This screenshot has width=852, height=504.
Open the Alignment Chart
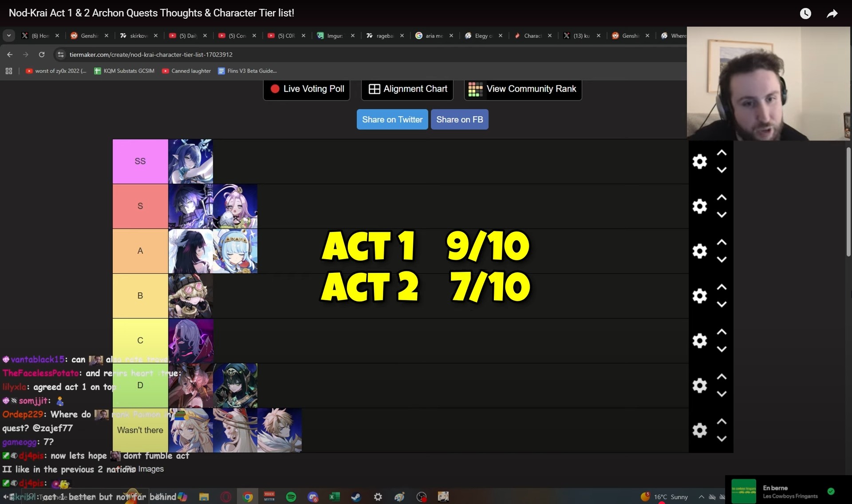[x=407, y=89]
